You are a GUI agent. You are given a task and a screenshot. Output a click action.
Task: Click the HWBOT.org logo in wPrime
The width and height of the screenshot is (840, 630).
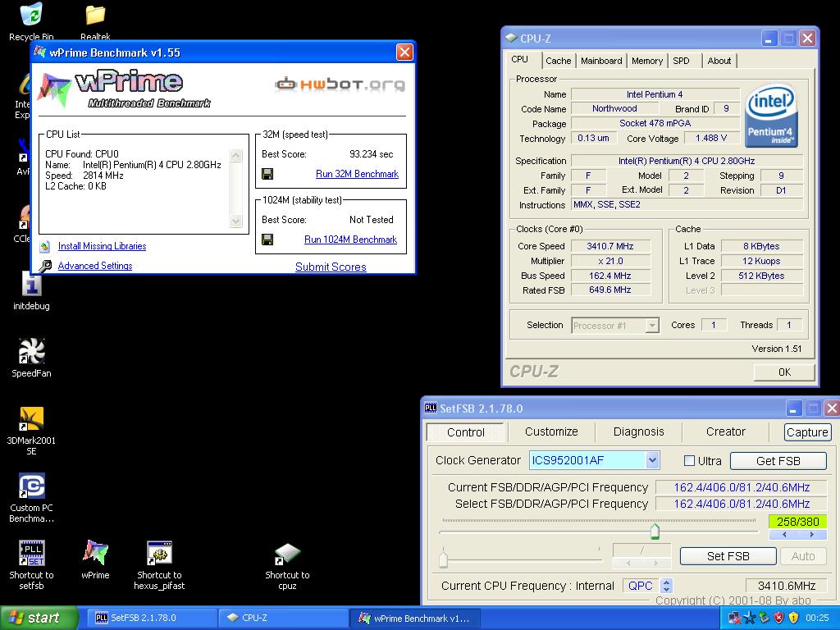click(x=340, y=84)
